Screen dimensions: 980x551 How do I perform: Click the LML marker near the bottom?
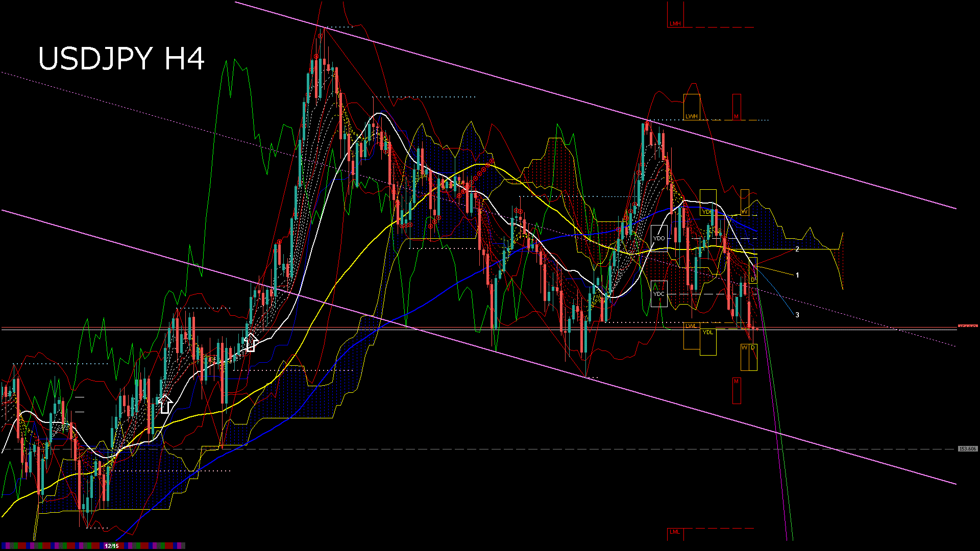point(674,532)
